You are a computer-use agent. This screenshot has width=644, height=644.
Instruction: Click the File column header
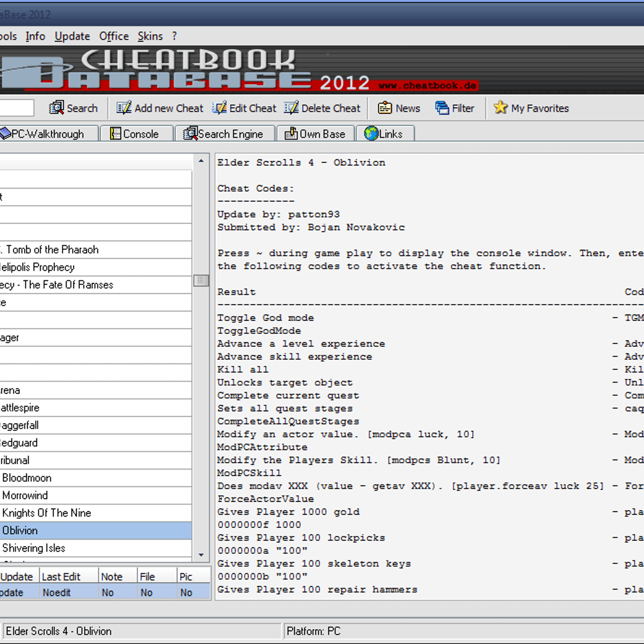(157, 576)
